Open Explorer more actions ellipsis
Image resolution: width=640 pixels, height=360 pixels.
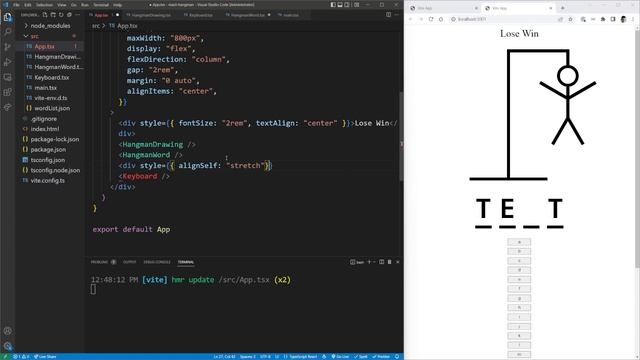(x=78, y=15)
